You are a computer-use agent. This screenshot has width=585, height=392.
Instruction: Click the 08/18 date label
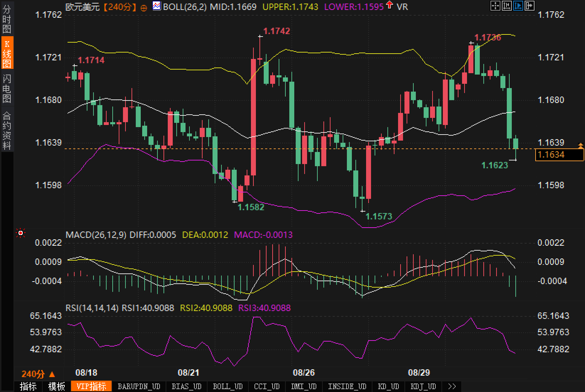pyautogui.click(x=86, y=372)
